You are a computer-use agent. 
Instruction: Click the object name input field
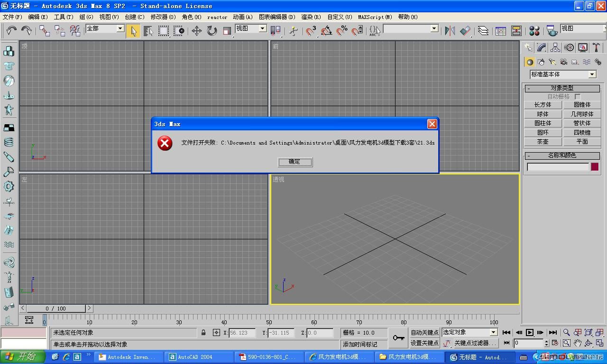tap(558, 167)
